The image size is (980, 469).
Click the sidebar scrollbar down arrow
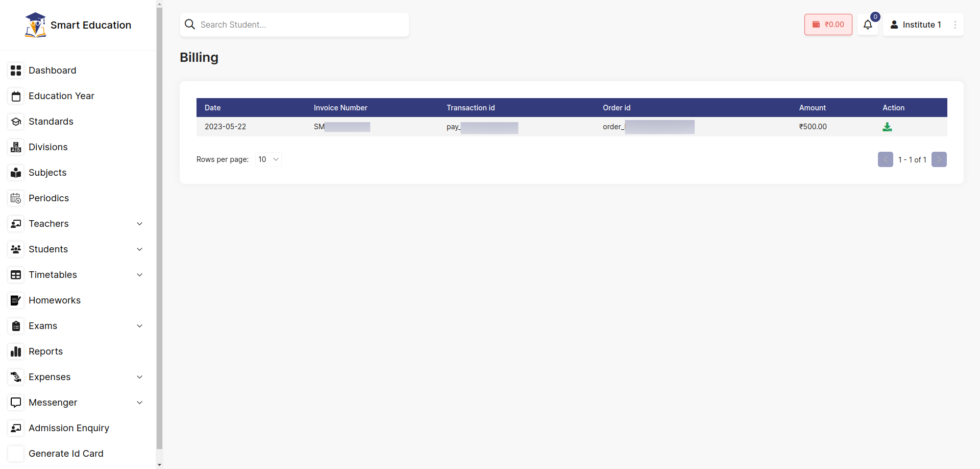click(x=159, y=465)
